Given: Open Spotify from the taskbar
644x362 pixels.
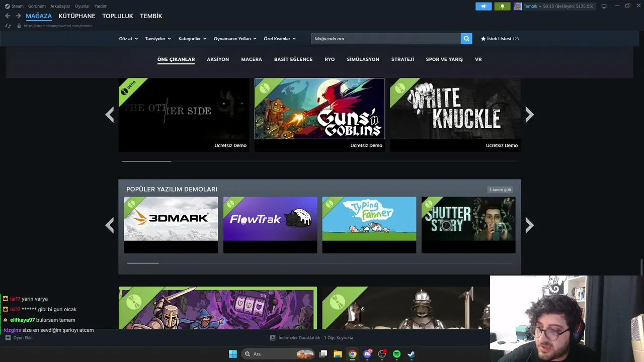Looking at the screenshot, I should [x=396, y=354].
